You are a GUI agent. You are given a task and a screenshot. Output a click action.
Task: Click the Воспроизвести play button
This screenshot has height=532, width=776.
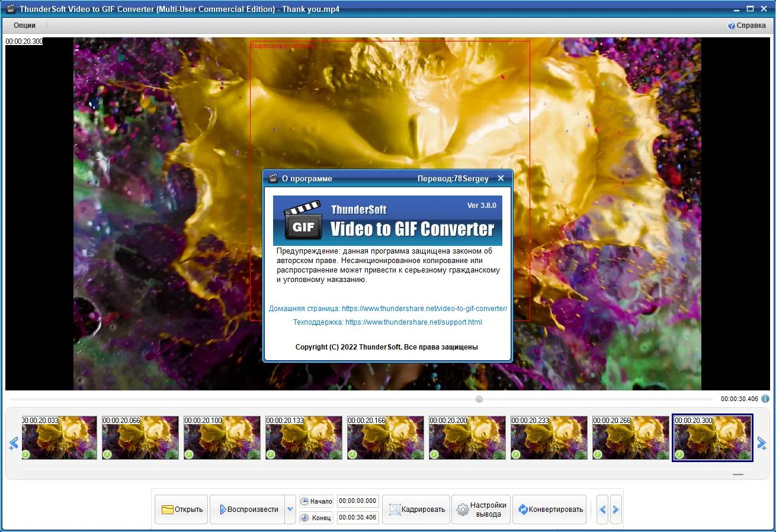coord(247,509)
